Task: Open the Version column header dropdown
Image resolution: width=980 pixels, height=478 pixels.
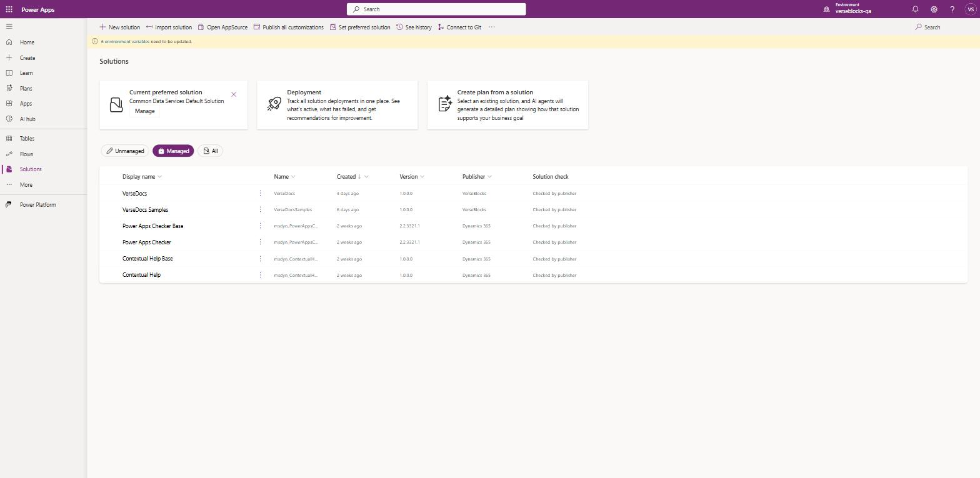Action: point(412,177)
